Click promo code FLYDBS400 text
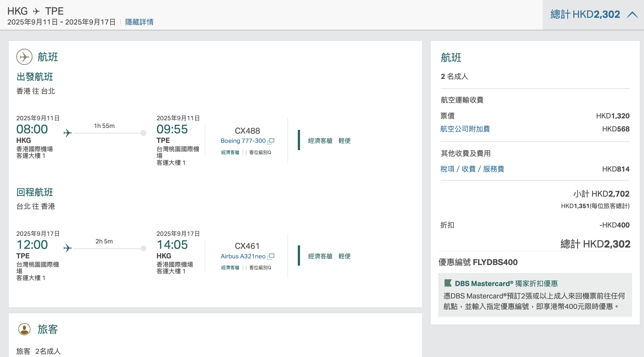Screen dimensions: 644x357 click(x=495, y=262)
